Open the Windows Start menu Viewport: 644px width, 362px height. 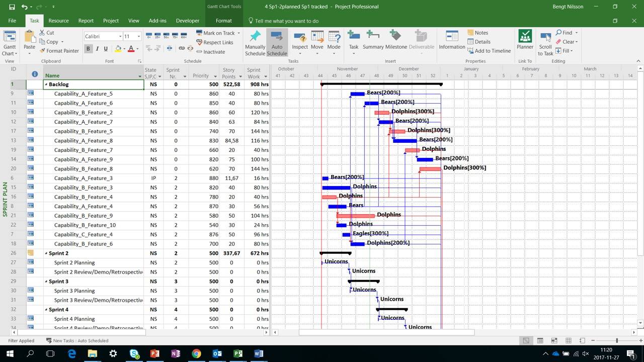(x=10, y=353)
